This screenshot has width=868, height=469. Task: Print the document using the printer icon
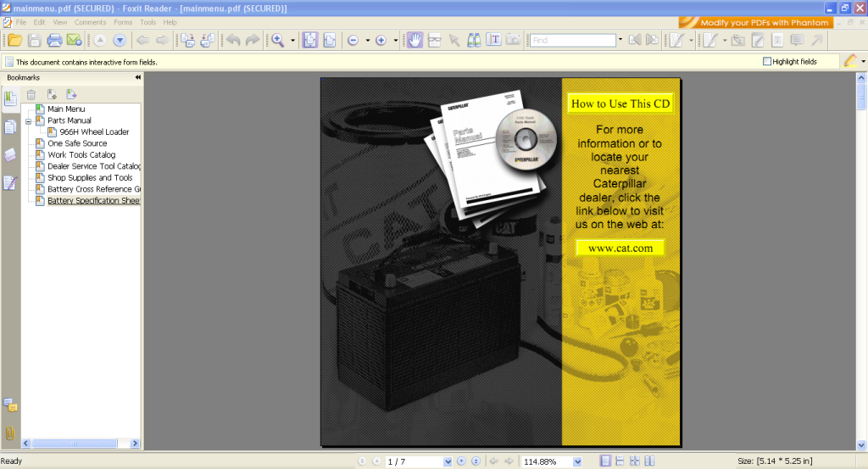54,40
